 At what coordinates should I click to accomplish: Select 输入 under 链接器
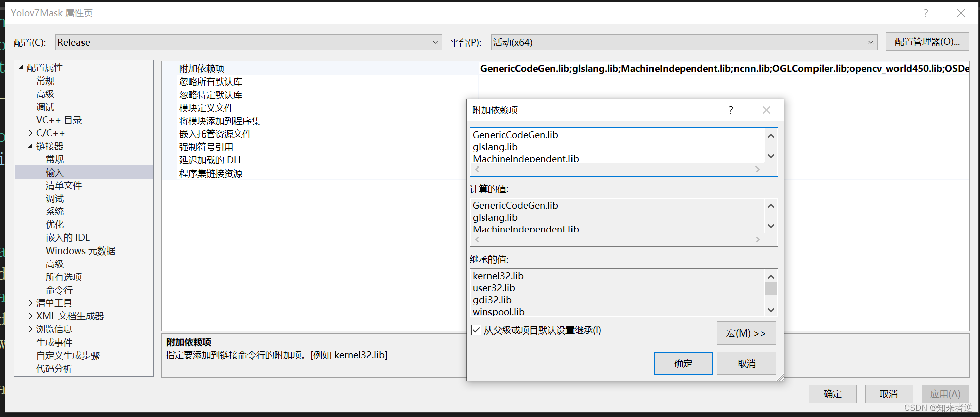pos(55,173)
